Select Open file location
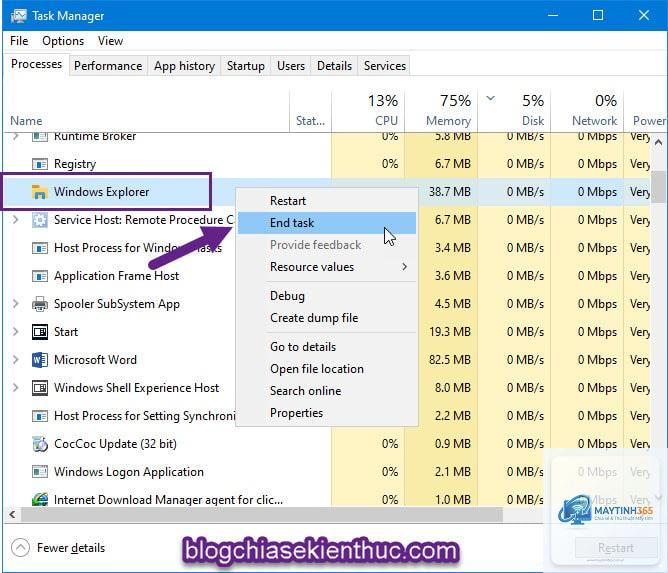 pos(327,369)
